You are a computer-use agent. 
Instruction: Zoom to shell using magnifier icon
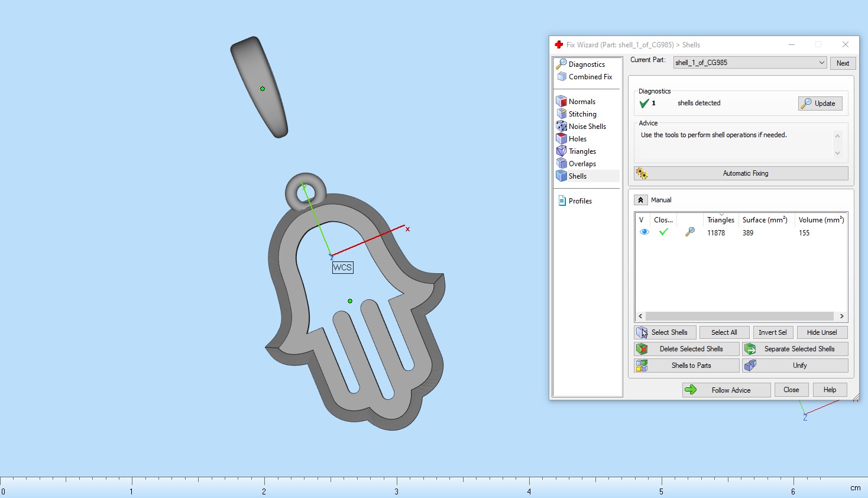689,232
